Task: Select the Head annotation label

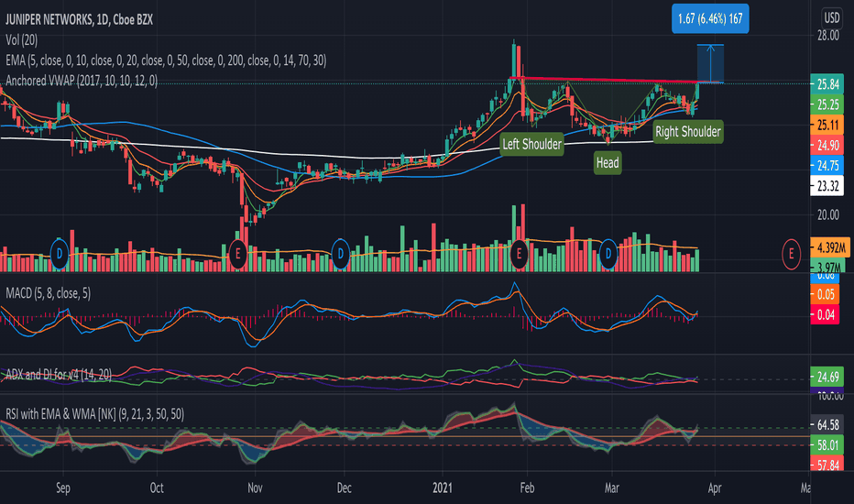Action: coord(608,163)
